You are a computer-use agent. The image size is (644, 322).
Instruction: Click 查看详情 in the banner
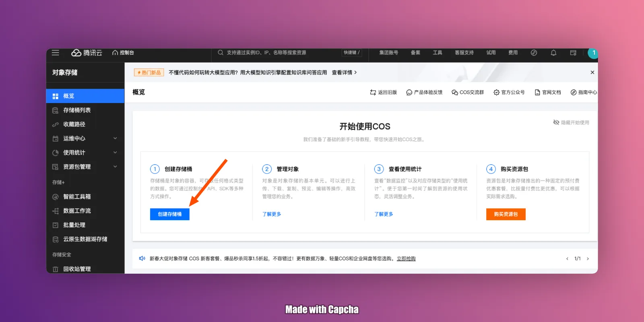[344, 72]
